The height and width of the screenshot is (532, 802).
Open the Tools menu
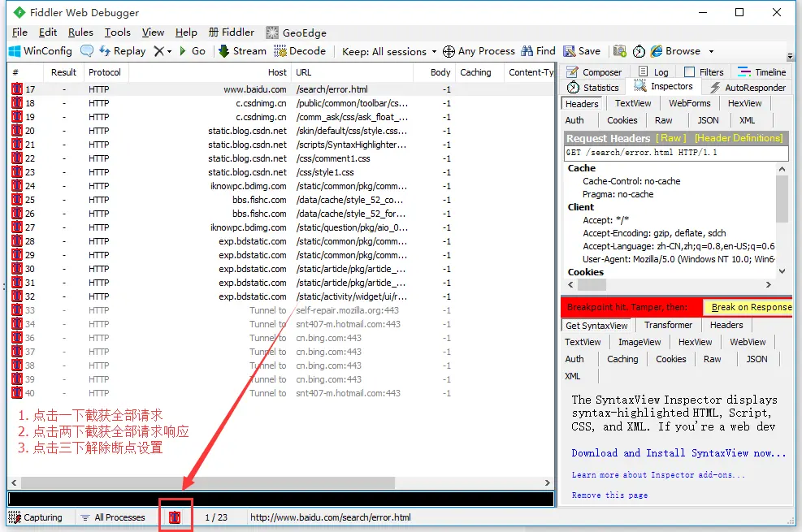(x=118, y=32)
